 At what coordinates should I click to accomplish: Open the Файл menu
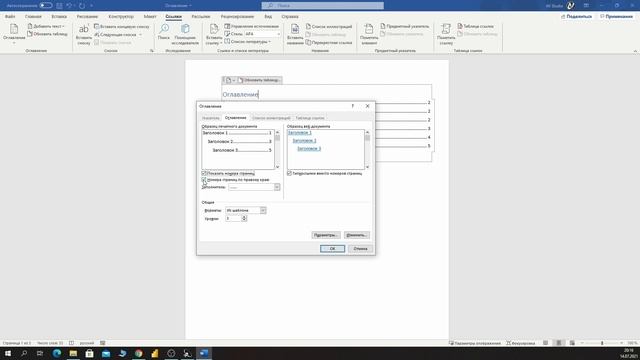click(10, 17)
